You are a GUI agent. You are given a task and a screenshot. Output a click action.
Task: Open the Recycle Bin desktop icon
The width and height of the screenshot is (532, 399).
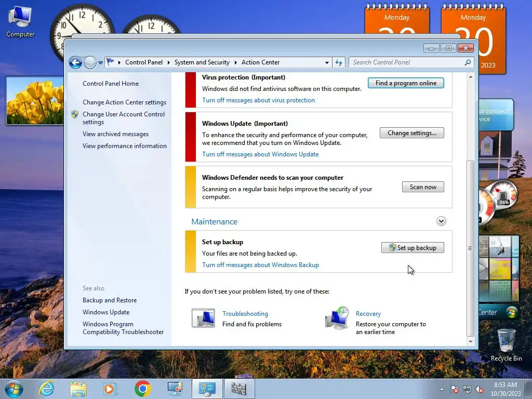click(506, 345)
